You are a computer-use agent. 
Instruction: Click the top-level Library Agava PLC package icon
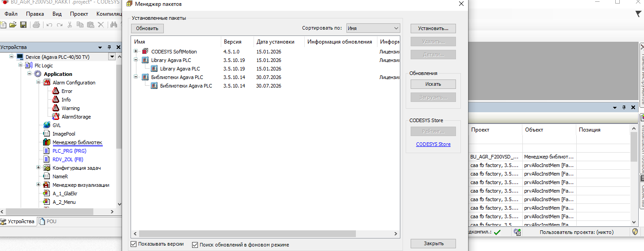(145, 60)
